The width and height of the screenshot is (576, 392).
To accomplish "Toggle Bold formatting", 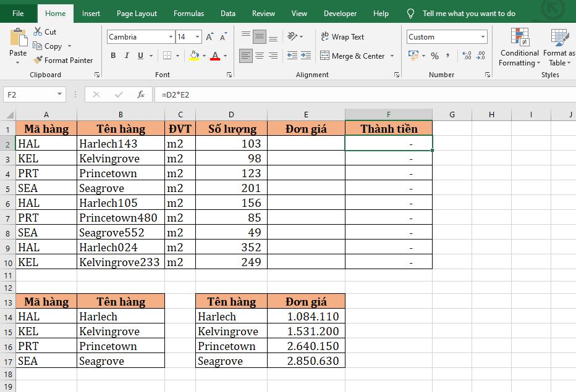I will pyautogui.click(x=113, y=56).
